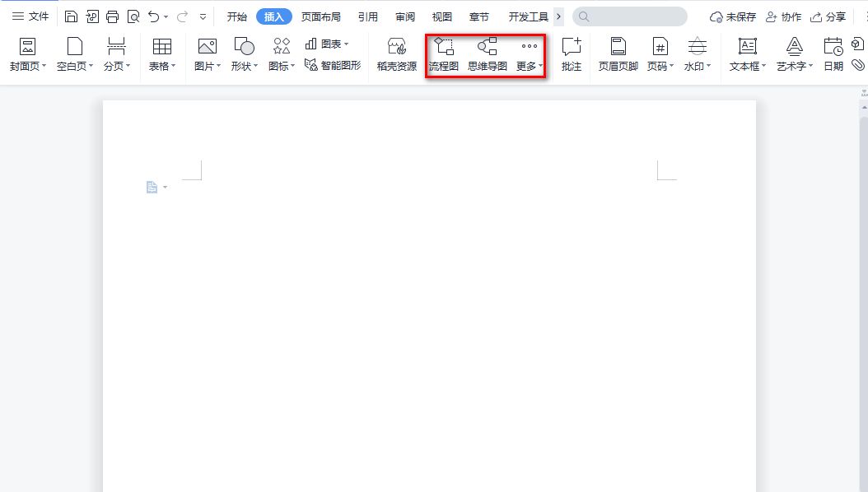This screenshot has height=492, width=868.
Task: Click inside the blank document page
Action: point(429,295)
